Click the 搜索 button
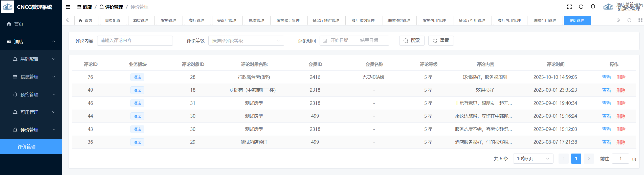The image size is (644, 175). click(x=411, y=41)
